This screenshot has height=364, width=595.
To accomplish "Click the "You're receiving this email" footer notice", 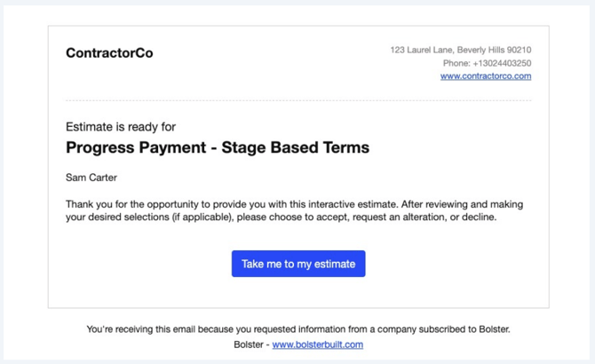I will [298, 328].
